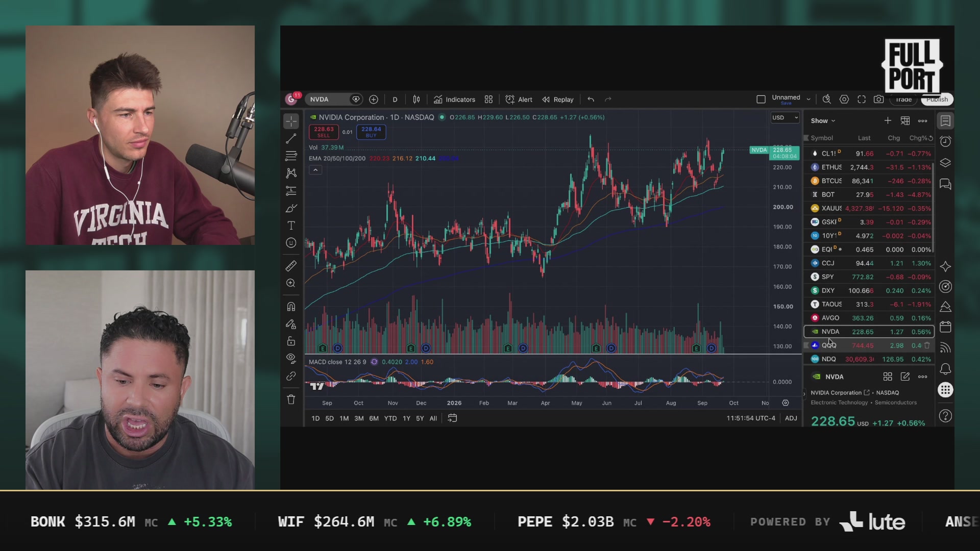
Task: Open the watchlist Show dropdown
Action: pyautogui.click(x=823, y=121)
